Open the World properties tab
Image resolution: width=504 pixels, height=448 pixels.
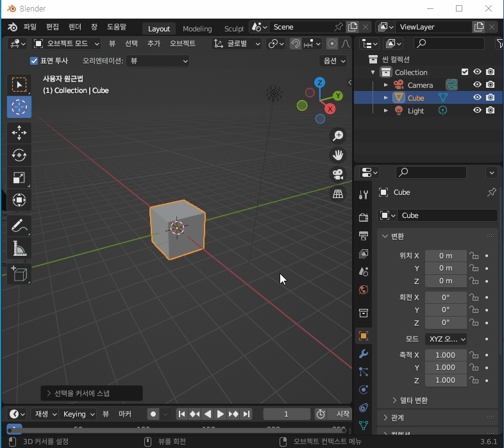[x=364, y=290]
